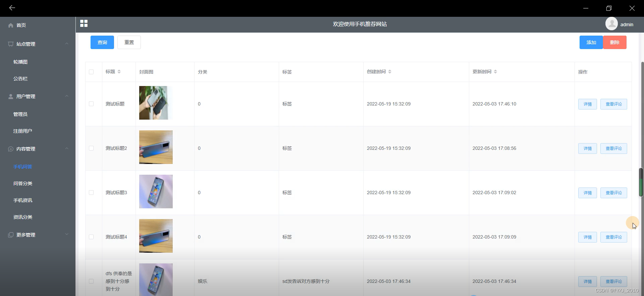Click the 欢迎使用手机推荐网站 header title
644x296 pixels.
(360, 24)
